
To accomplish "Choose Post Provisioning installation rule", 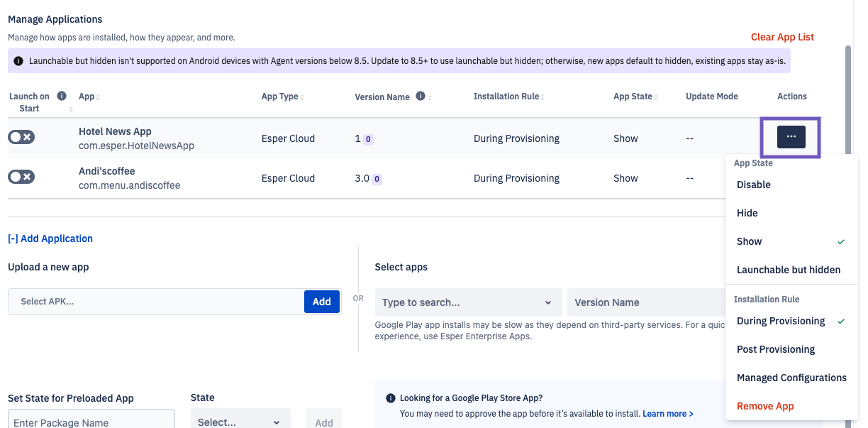I will (x=775, y=349).
